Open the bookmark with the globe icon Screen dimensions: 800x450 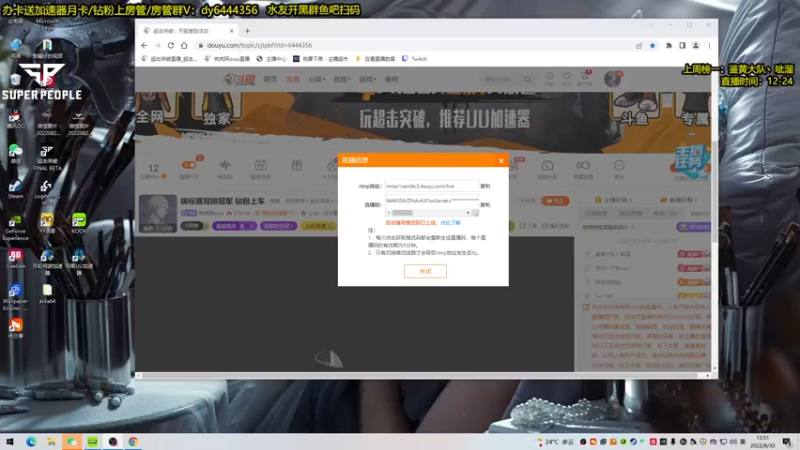click(x=271, y=59)
